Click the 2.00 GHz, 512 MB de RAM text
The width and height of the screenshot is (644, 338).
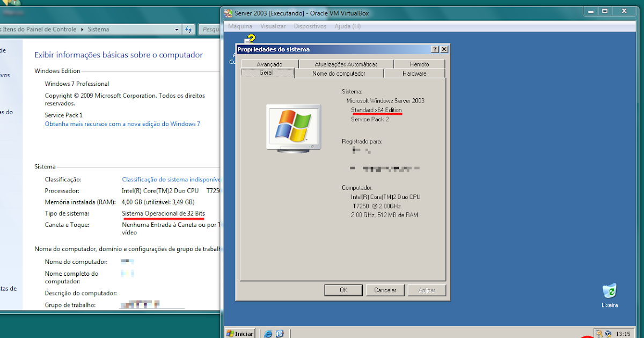(x=384, y=215)
